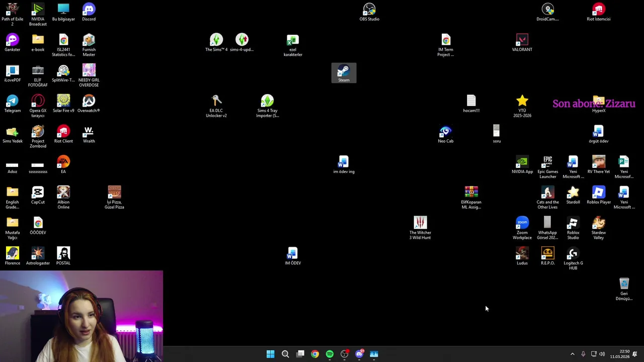
Task: Select The Witcher 3 Wild Hunt icon
Action: point(420,228)
